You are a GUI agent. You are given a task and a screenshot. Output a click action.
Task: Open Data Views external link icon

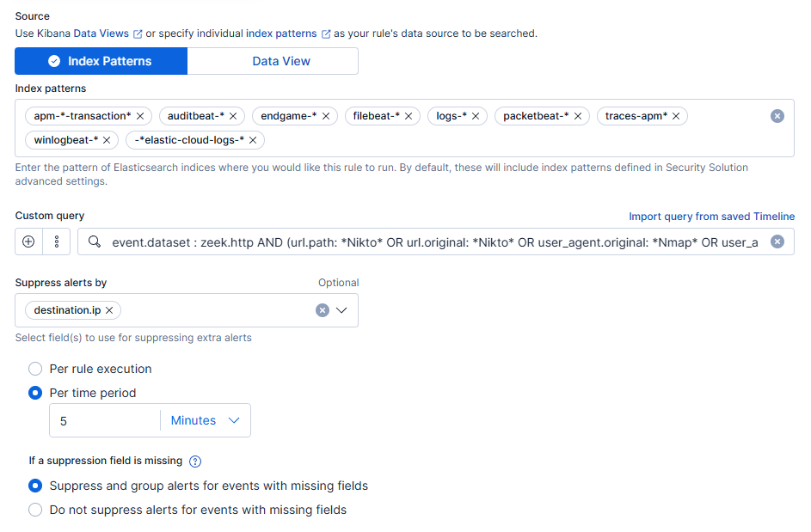[x=138, y=34]
